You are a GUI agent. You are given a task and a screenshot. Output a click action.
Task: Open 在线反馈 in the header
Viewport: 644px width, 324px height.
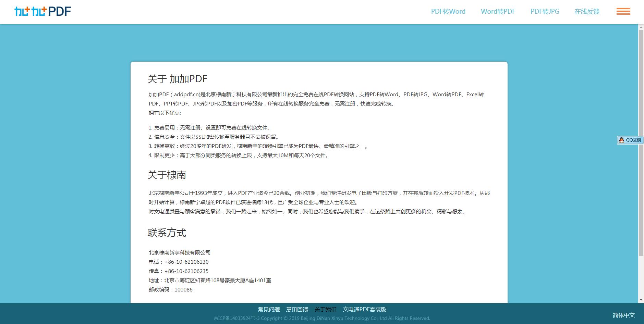click(587, 12)
